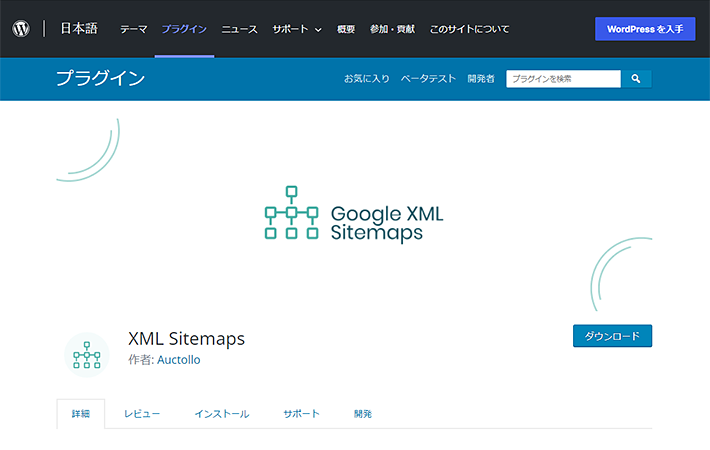Viewport: 710px width, 450px height.
Task: Click the ダウンロード button
Action: tap(612, 336)
